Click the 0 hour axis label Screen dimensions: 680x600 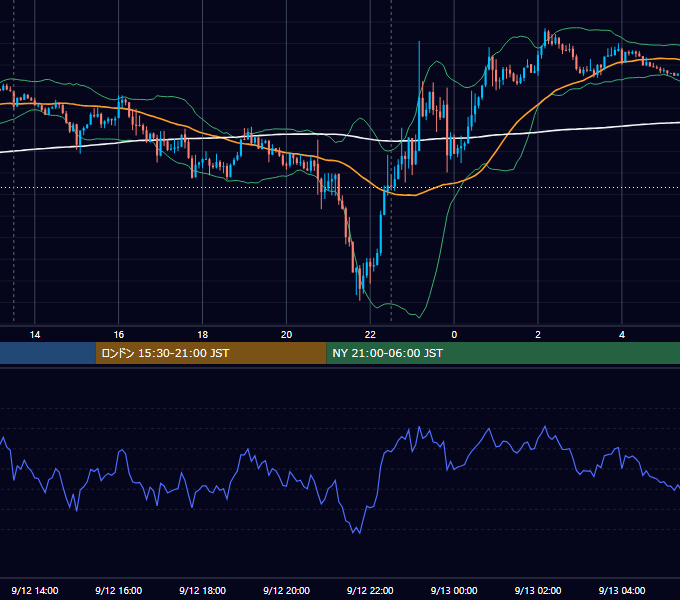click(454, 335)
